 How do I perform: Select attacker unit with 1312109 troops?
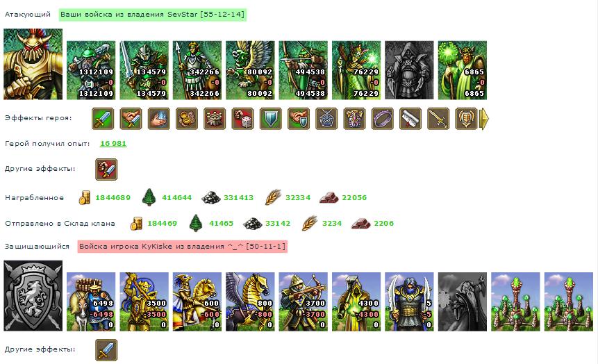tap(91, 70)
